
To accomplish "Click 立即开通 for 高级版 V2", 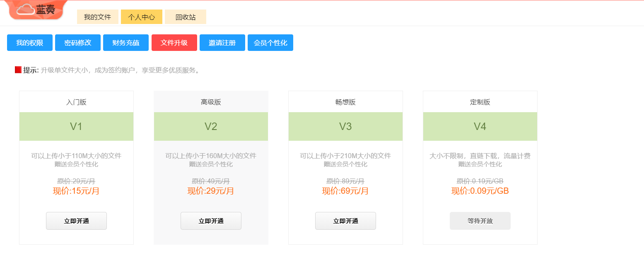I will pos(211,221).
